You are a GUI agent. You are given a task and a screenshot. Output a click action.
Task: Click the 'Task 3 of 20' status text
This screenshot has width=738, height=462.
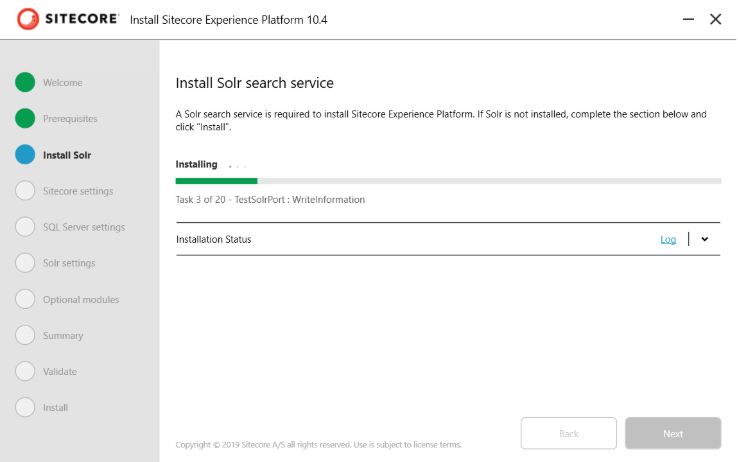tap(270, 199)
